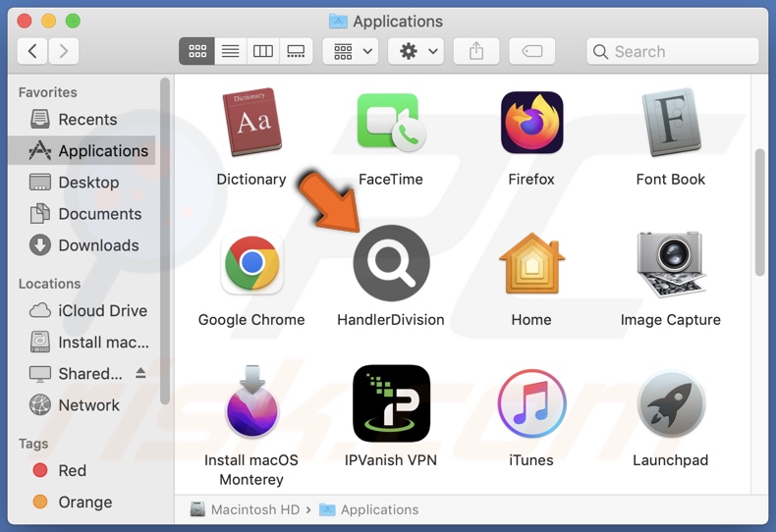Open iCloud Drive in the sidebar
This screenshot has height=532, width=776.
82,310
